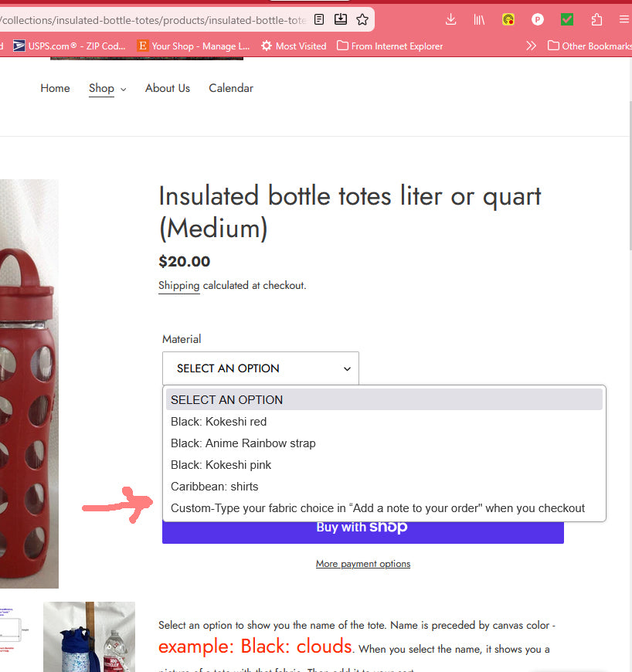Open the Extensions puzzle-piece icon
The width and height of the screenshot is (632, 672).
tap(596, 20)
